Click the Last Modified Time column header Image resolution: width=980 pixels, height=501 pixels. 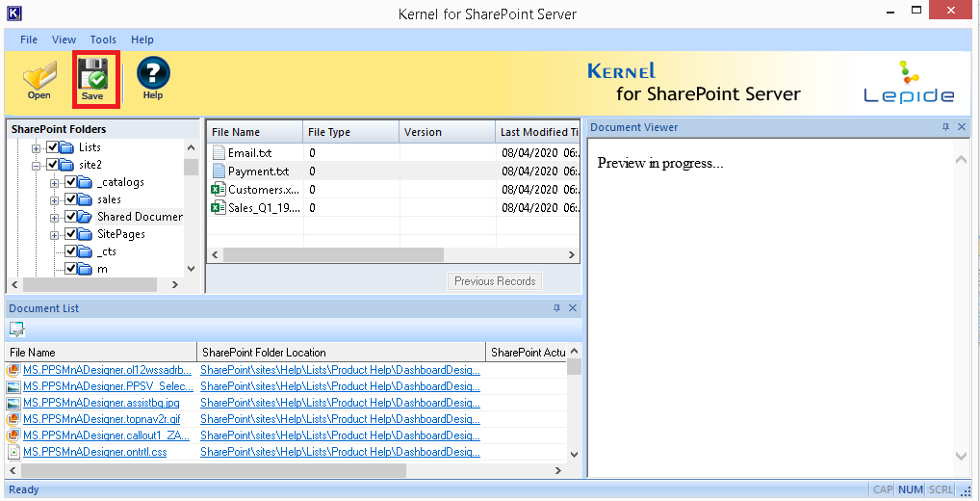coord(538,132)
